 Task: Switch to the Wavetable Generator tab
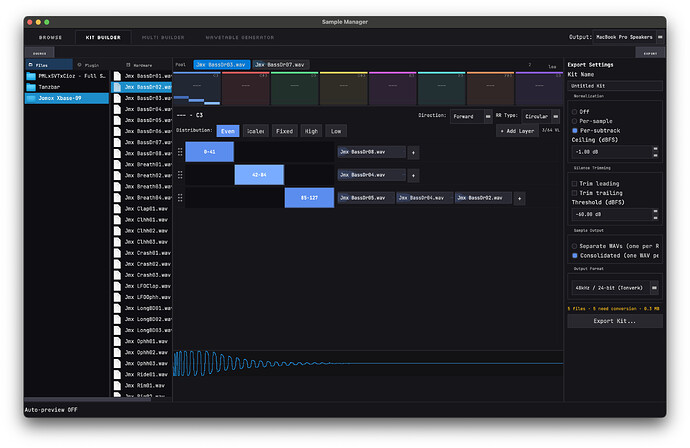240,37
